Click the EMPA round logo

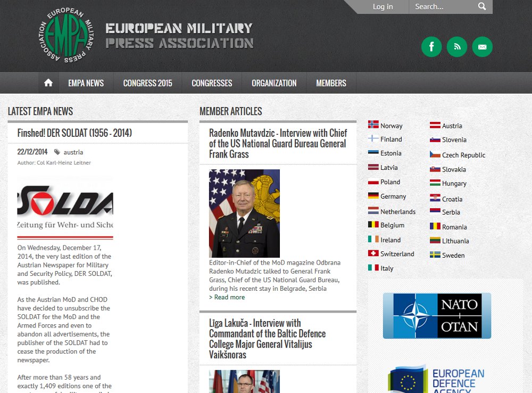pyautogui.click(x=66, y=35)
